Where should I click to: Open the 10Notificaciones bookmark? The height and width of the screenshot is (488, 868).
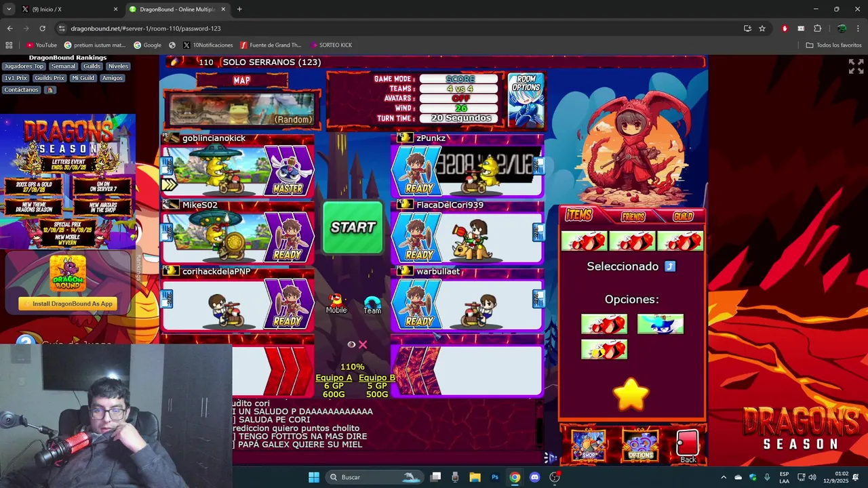coord(208,45)
